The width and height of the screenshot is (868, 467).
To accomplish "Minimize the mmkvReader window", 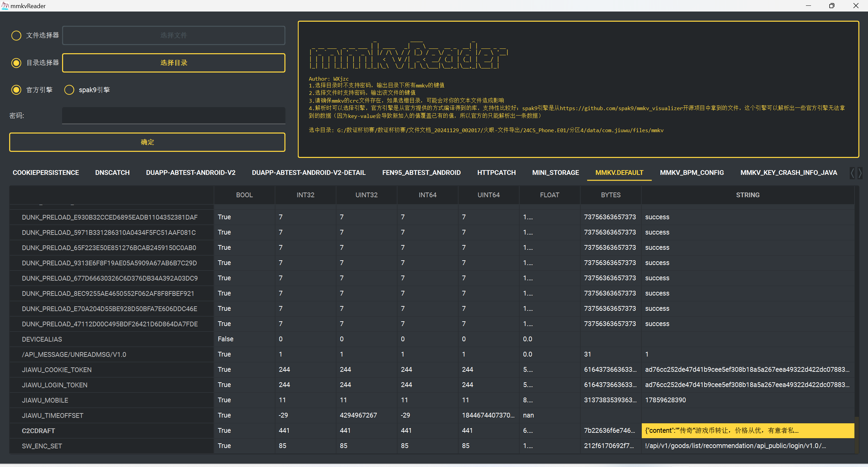I will point(808,6).
